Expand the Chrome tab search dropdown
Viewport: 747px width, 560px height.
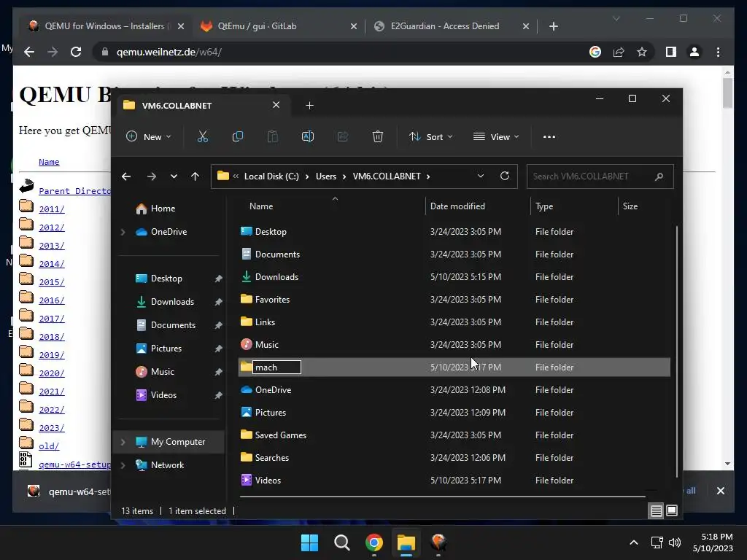tap(616, 18)
